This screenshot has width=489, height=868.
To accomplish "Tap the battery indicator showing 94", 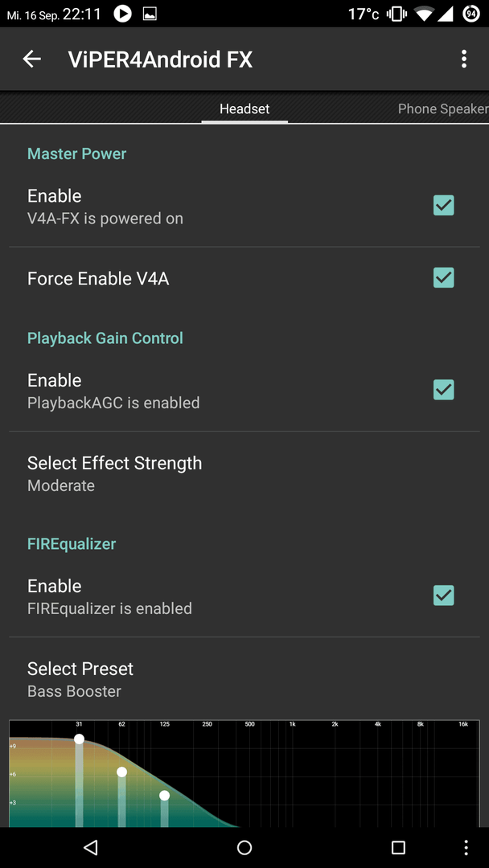I will pos(471,14).
